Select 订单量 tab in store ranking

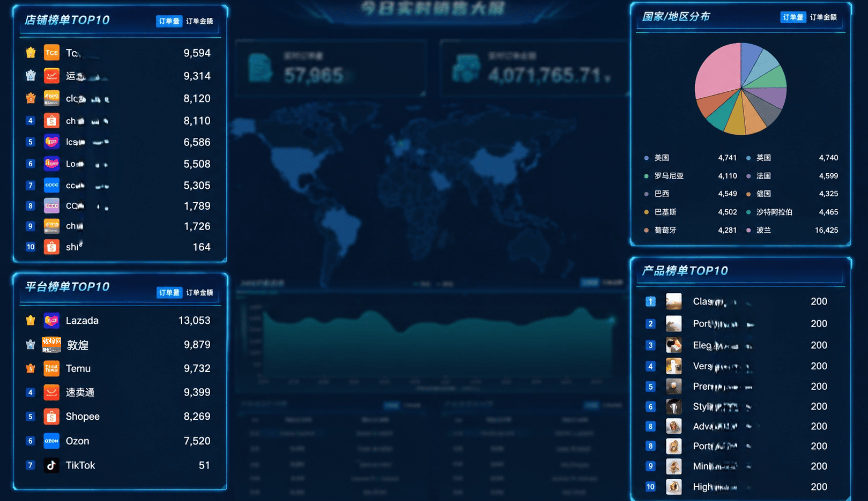pyautogui.click(x=169, y=21)
